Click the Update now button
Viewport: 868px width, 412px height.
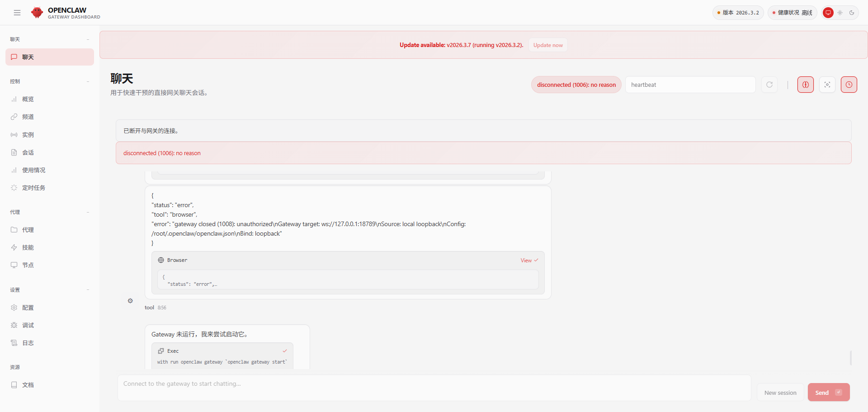point(548,45)
